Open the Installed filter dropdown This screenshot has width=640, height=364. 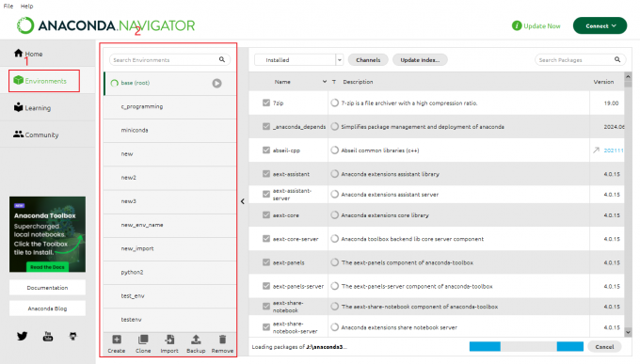coord(298,59)
